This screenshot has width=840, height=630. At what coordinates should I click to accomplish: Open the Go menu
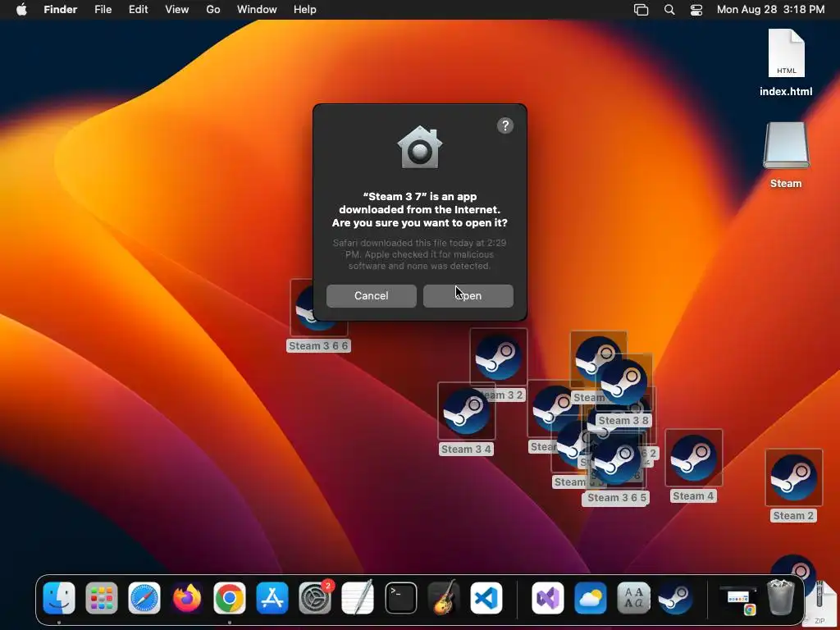coord(213,10)
